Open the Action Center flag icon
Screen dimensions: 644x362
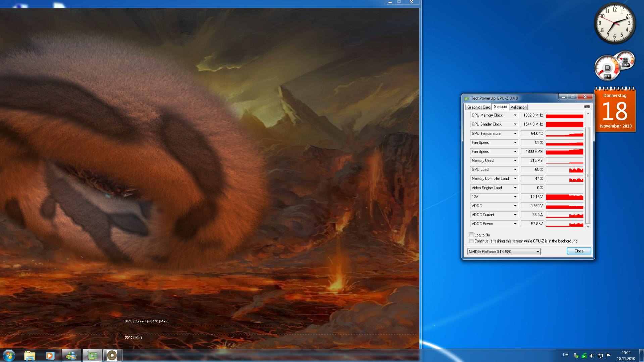(x=608, y=356)
